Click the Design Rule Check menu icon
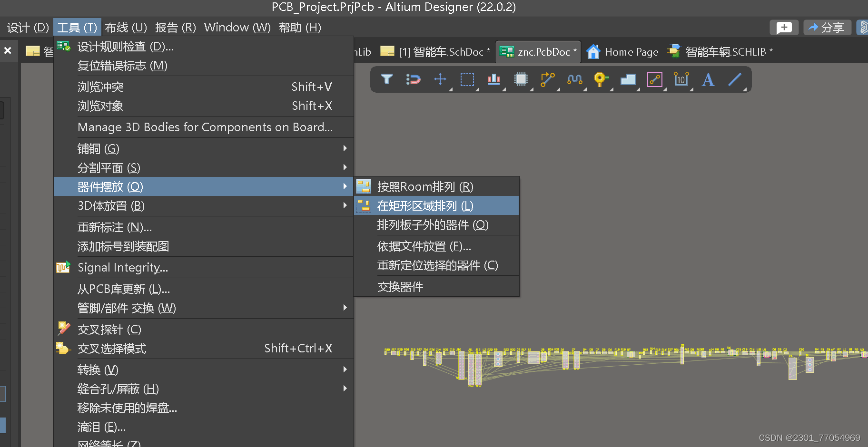The width and height of the screenshot is (868, 447). [64, 46]
